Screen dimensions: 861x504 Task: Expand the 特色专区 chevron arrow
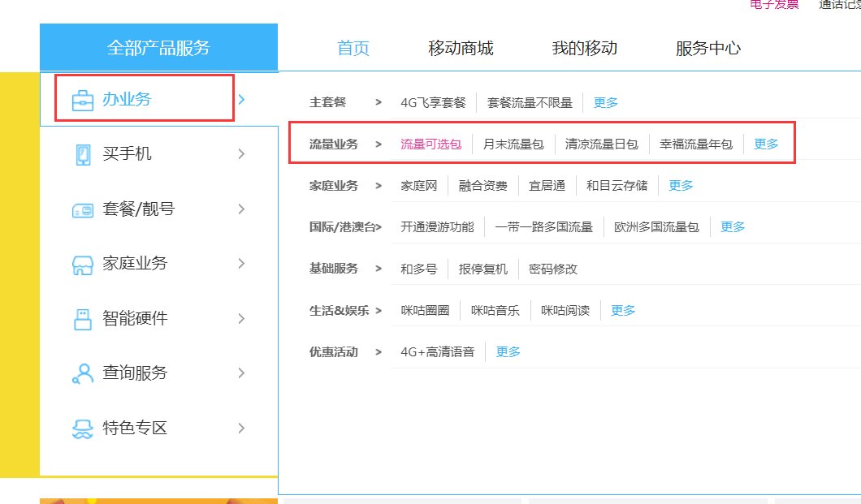pos(241,428)
